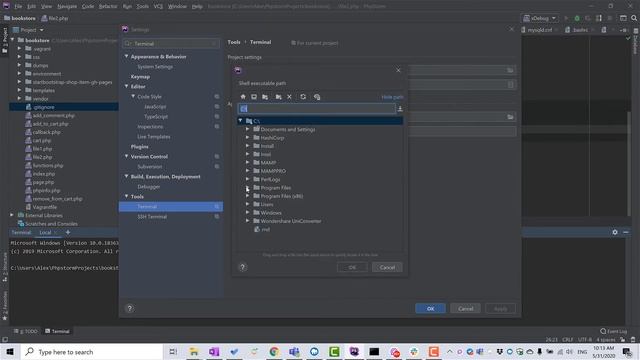This screenshot has height=360, width=640.
Task: Open Event Log in status bar
Action: [x=613, y=331]
